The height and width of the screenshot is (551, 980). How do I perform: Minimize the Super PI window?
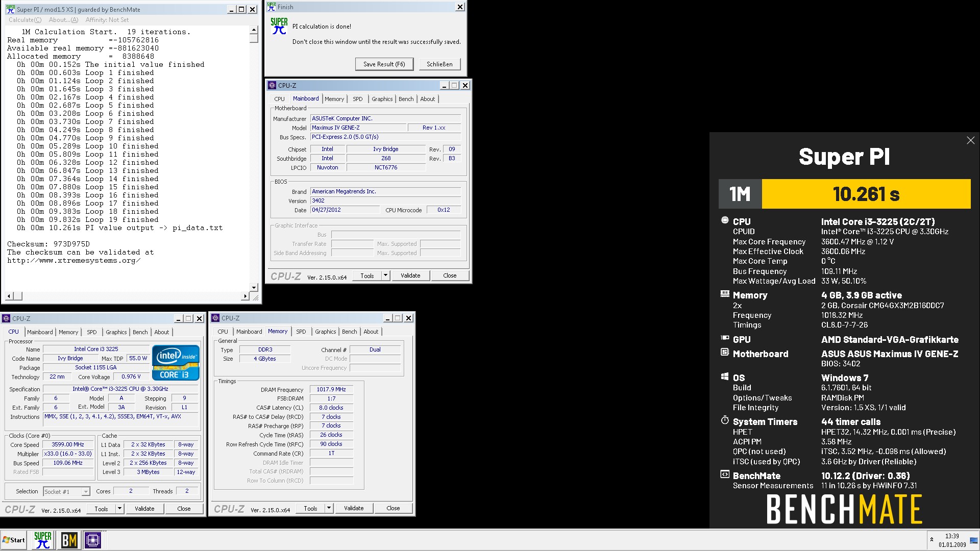[x=231, y=9]
